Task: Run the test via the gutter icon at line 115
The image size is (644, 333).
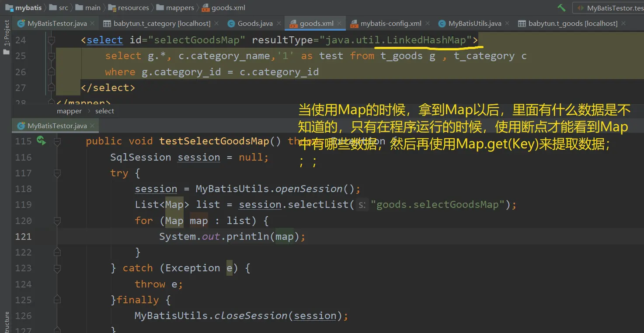Action: pos(41,140)
